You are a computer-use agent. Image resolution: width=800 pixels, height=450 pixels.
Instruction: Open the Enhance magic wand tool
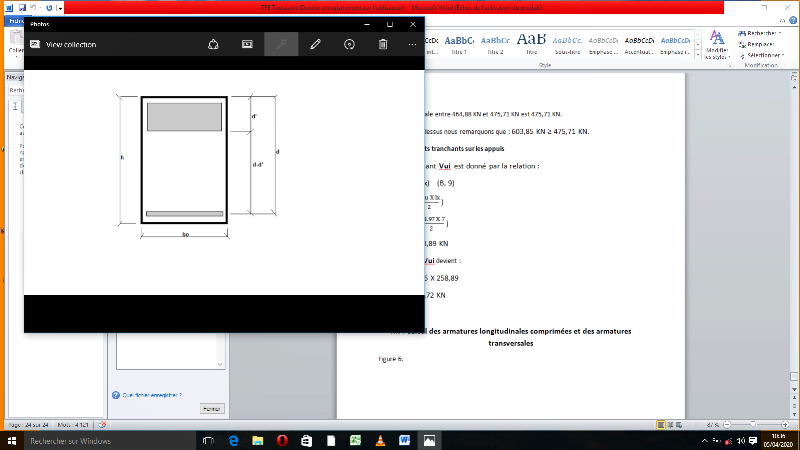(281, 44)
